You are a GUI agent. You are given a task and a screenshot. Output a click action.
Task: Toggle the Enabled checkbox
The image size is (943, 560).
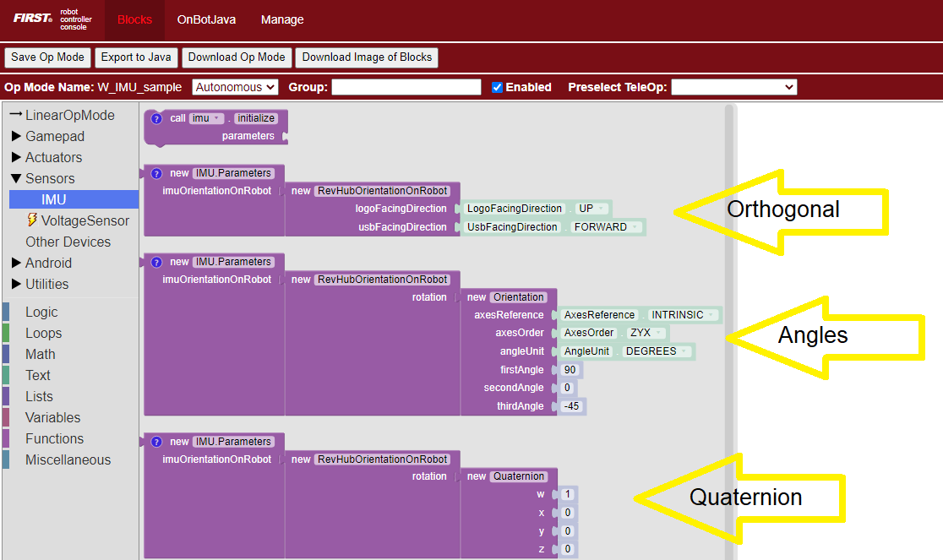click(x=498, y=87)
